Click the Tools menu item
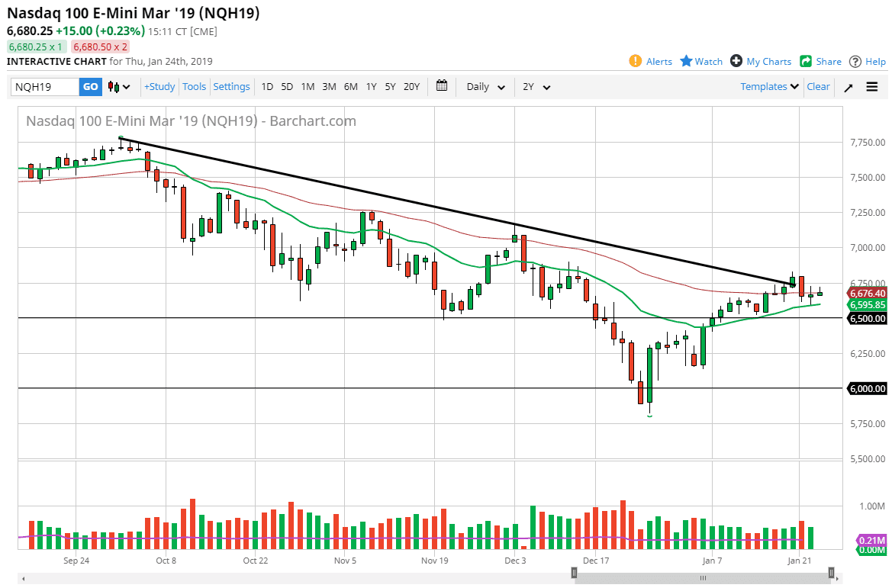Screen dimensions: 892x588 194,87
